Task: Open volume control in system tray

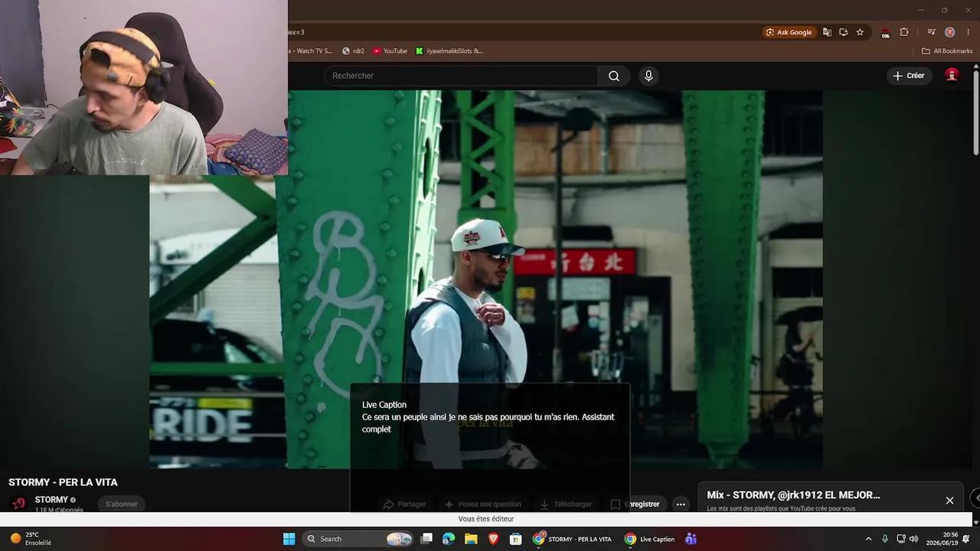Action: pos(913,539)
